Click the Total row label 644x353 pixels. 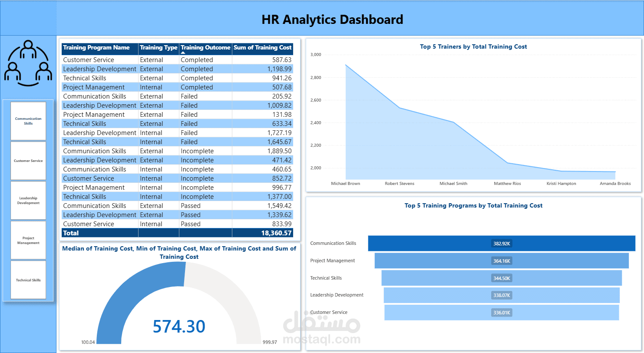pos(71,233)
